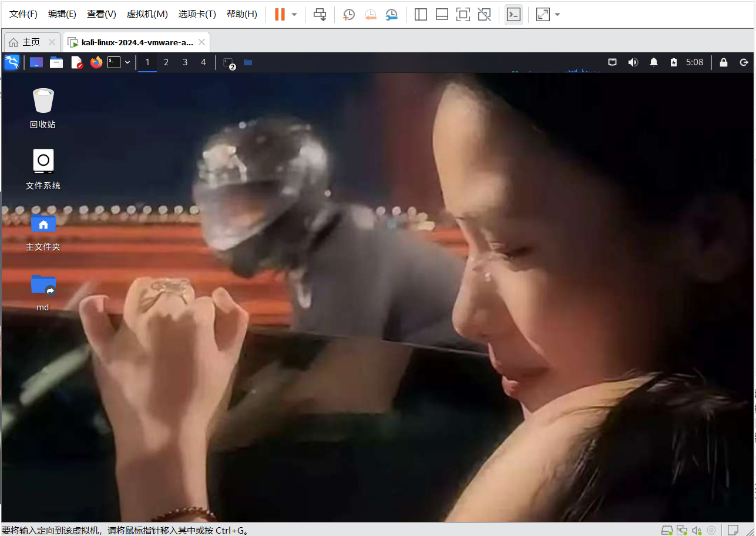Click the hard disk status icon in VMware status bar

point(667,530)
